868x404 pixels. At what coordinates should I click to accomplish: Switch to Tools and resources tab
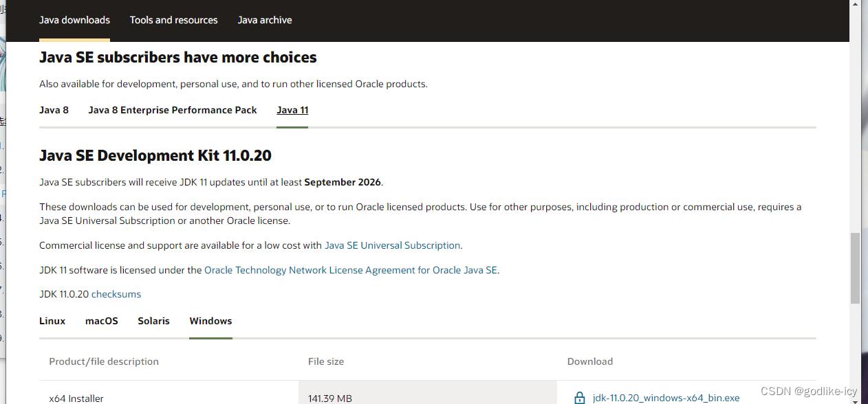click(x=173, y=20)
